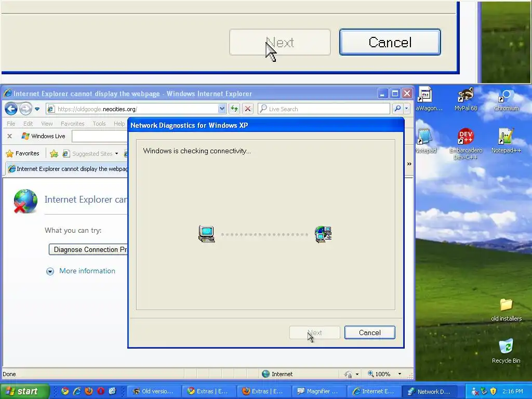Click the Forward arrow in Internet Explorer
The image size is (532, 399).
click(25, 109)
